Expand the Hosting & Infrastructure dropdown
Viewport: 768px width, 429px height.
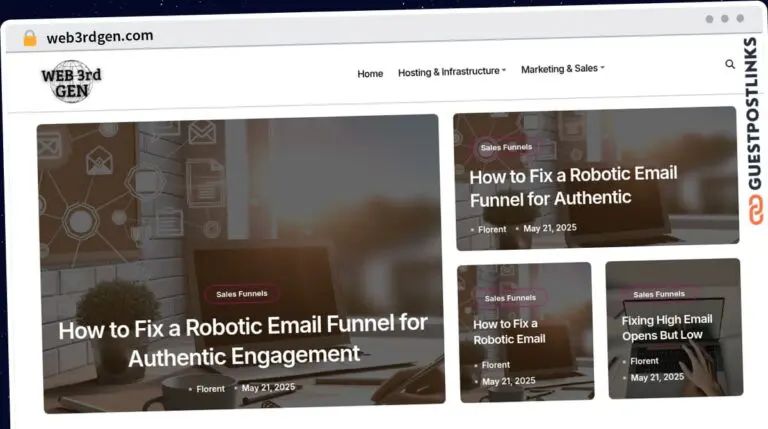(x=452, y=72)
